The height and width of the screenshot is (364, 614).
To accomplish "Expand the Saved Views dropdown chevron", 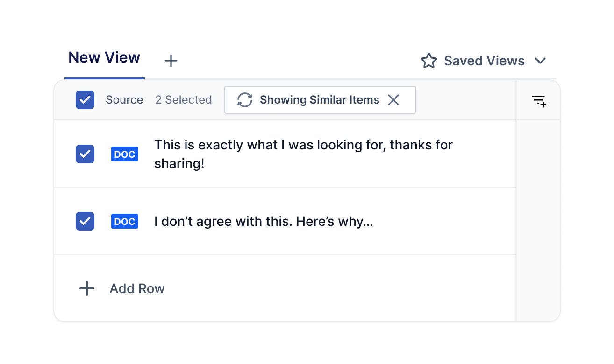I will 540,61.
